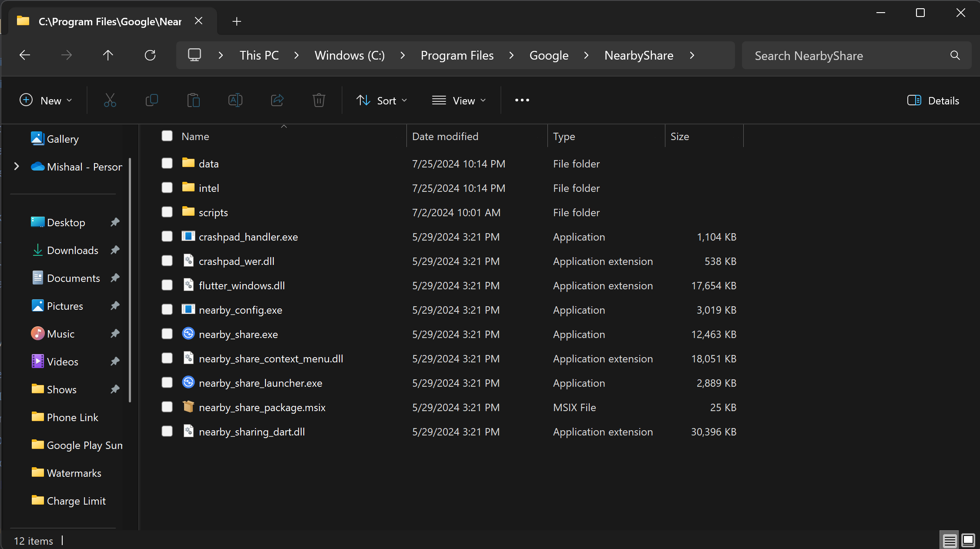Click the New item creation button
980x549 pixels.
[45, 100]
